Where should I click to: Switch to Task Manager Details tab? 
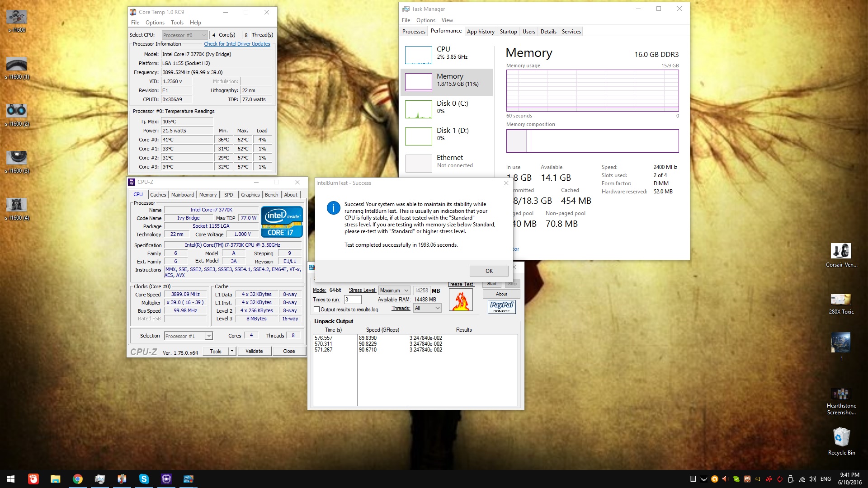pos(548,32)
